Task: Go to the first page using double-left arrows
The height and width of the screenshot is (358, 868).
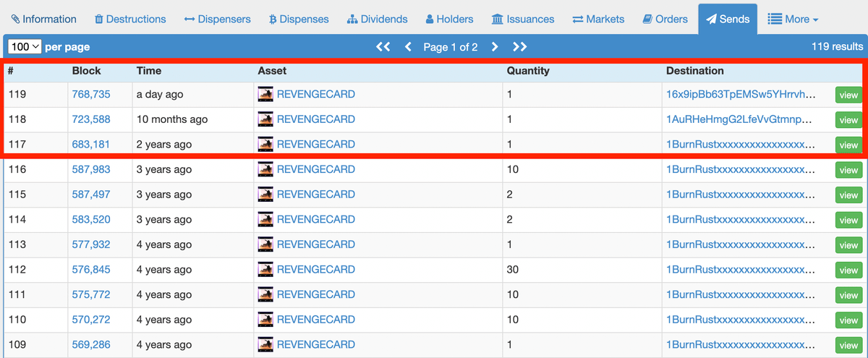Action: pyautogui.click(x=383, y=47)
